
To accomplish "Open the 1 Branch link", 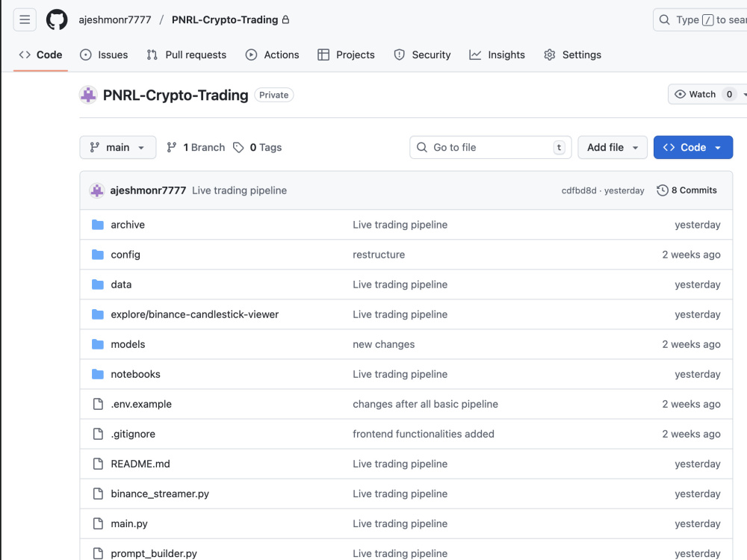I will click(196, 148).
